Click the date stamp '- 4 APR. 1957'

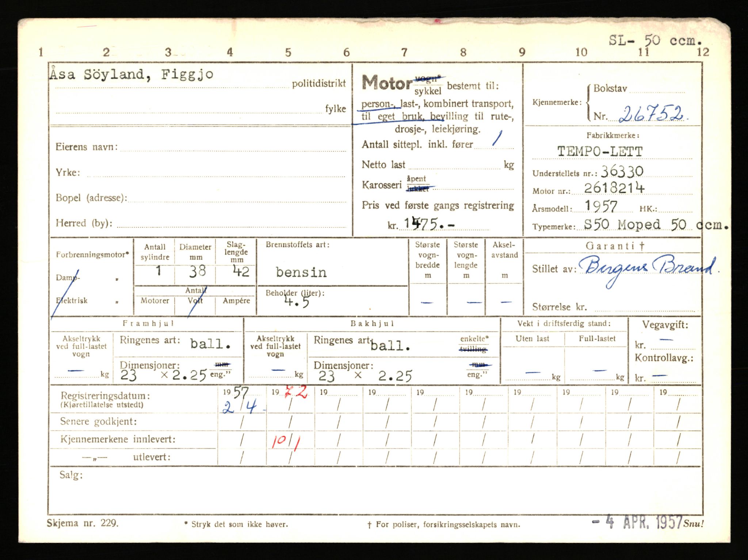pos(636,522)
